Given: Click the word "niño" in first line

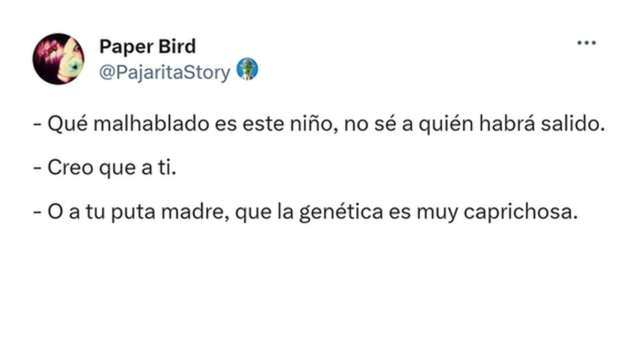Looking at the screenshot, I should (311, 124).
